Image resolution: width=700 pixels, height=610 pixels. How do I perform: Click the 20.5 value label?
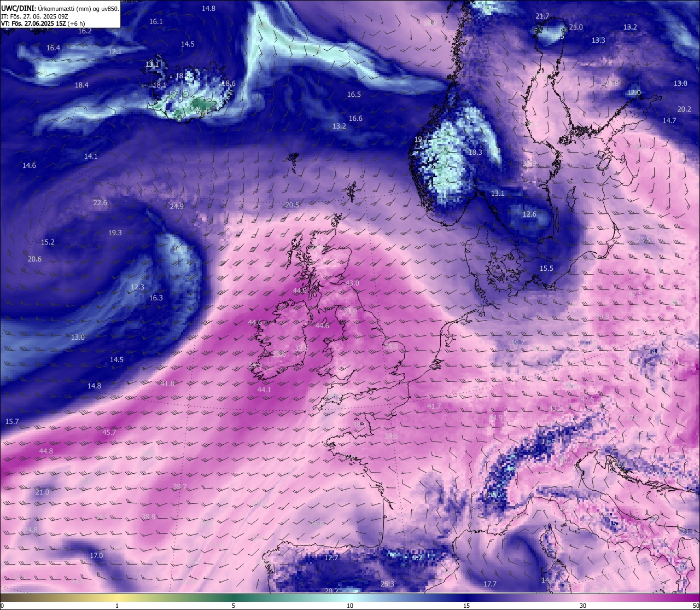[292, 205]
